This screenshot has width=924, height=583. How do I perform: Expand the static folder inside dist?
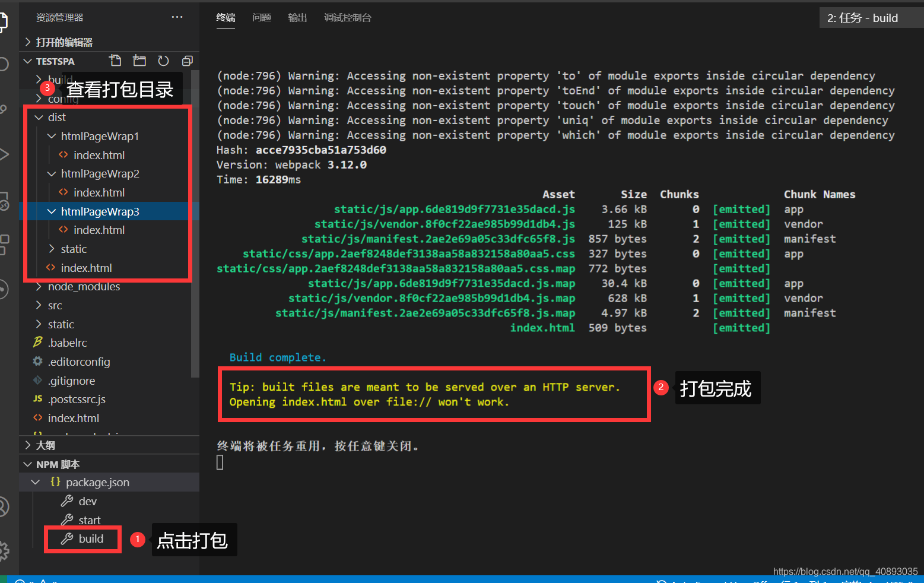(x=52, y=249)
